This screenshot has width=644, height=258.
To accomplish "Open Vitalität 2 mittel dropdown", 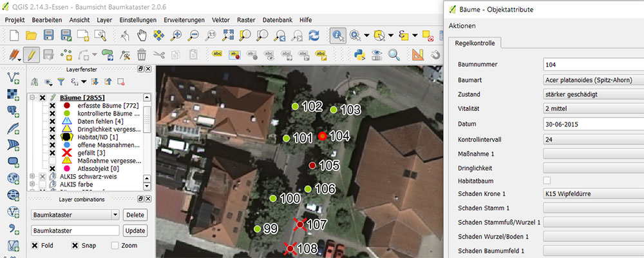I will (593, 109).
